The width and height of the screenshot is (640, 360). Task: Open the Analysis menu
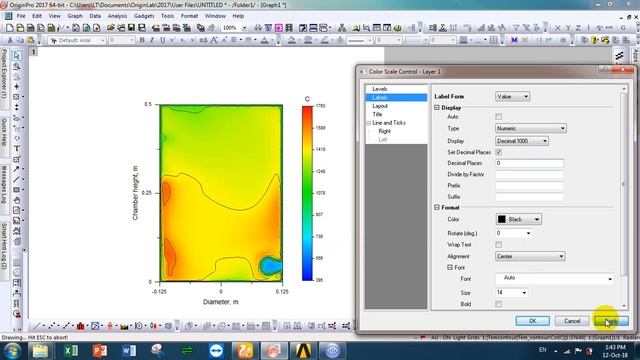tap(118, 16)
